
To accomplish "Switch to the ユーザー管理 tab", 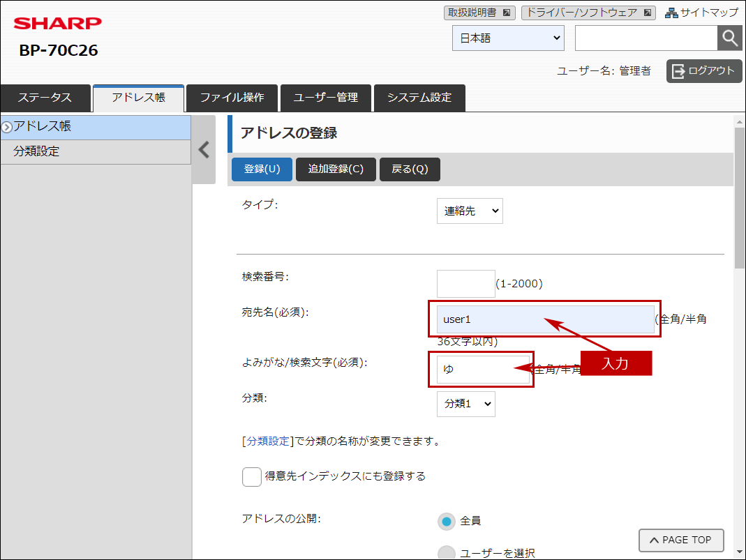I will click(326, 98).
